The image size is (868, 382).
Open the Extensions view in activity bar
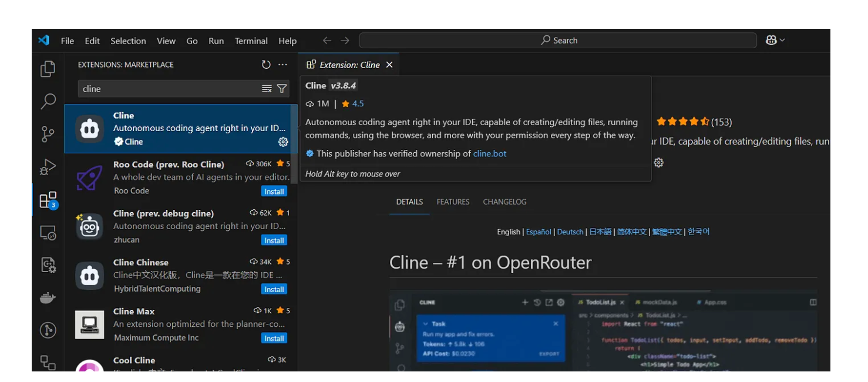(x=48, y=200)
